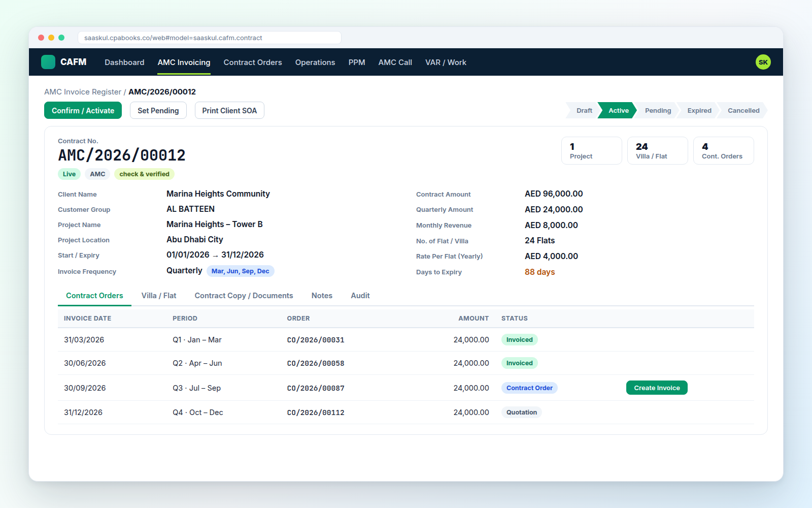Click the Marina Heights Community client name
The width and height of the screenshot is (812, 508).
pos(218,194)
